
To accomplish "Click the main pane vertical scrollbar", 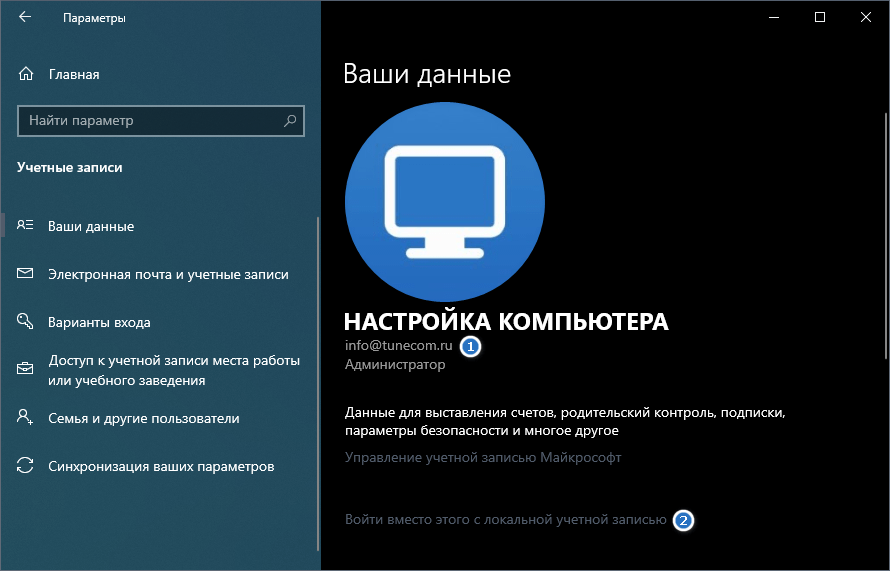I will pyautogui.click(x=885, y=236).
